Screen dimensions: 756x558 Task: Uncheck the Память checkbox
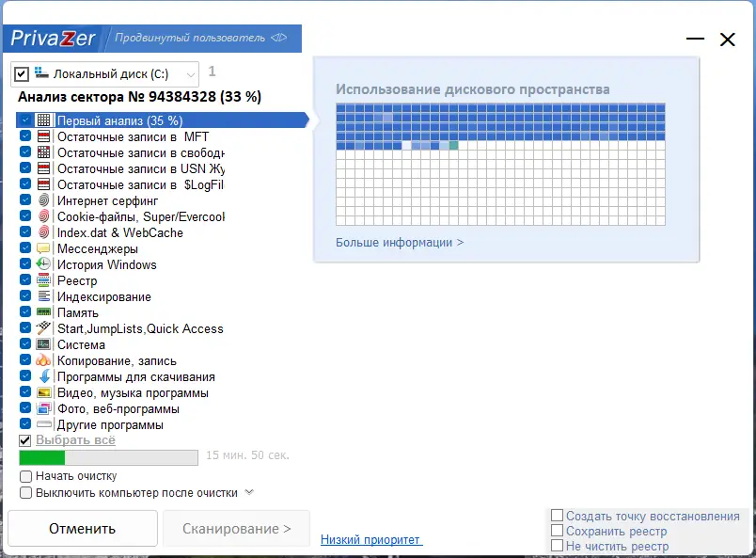[x=25, y=311]
